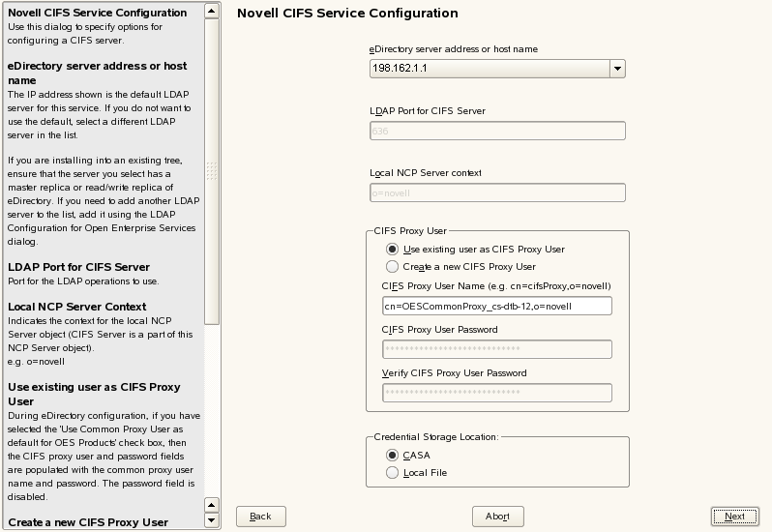Screen dimensions: 772x532
Task: Click the 'Local NCP Server Context' help heading
Action: 76,307
